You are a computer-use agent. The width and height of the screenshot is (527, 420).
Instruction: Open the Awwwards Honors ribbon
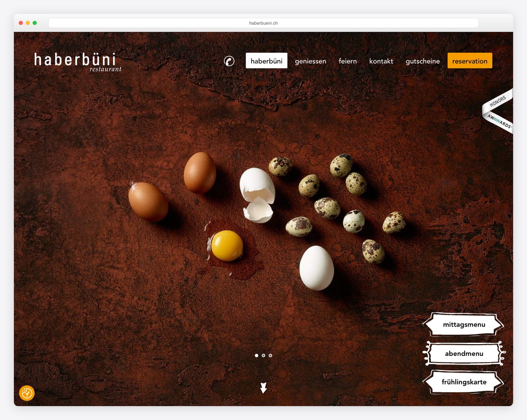(x=498, y=111)
